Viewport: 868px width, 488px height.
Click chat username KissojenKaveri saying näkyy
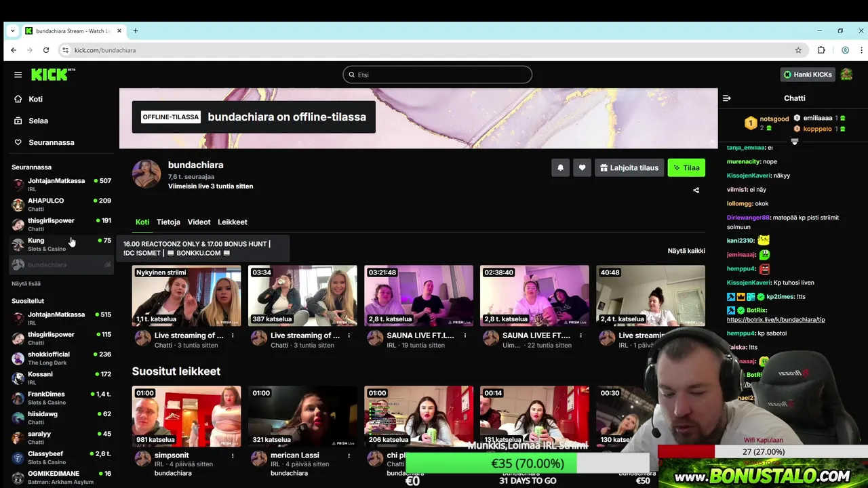click(749, 176)
